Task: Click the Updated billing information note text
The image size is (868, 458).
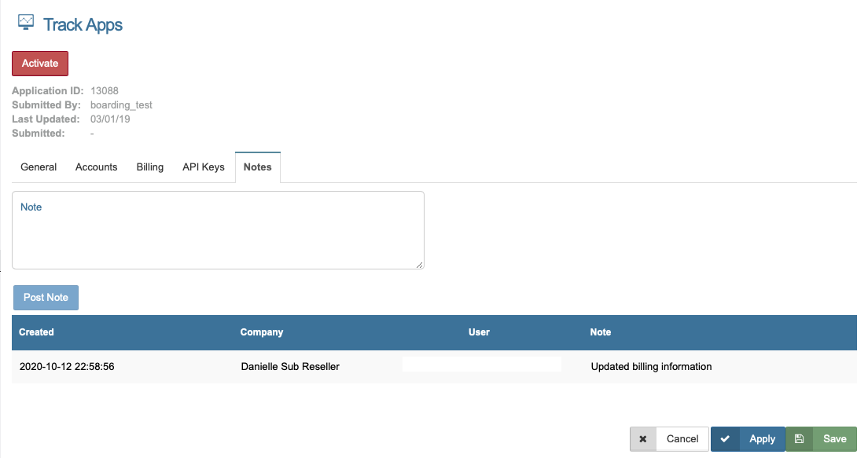Action: coord(651,367)
